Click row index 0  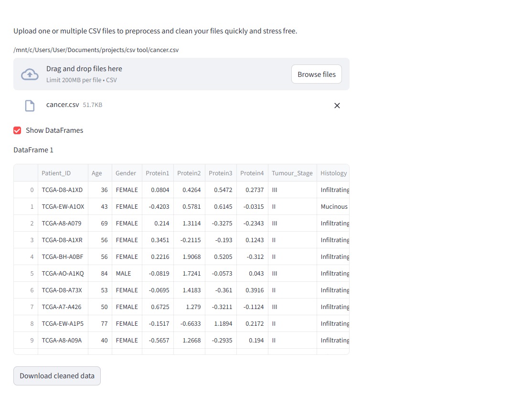(x=26, y=190)
